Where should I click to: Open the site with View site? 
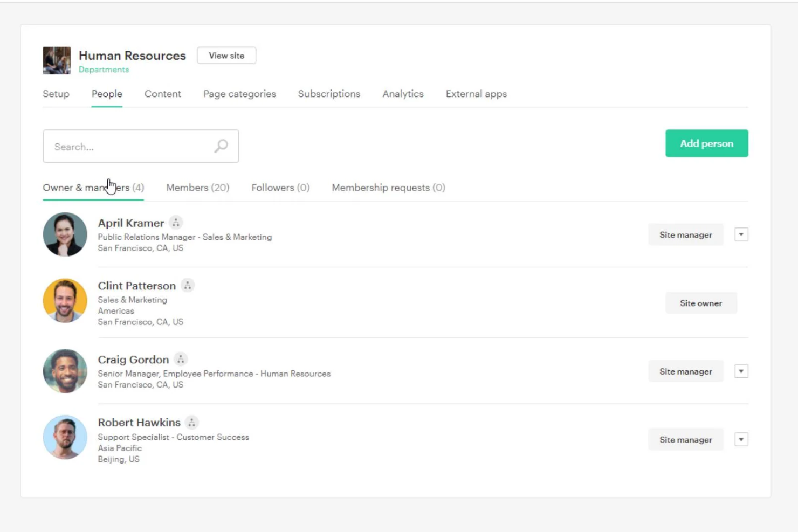pos(226,56)
